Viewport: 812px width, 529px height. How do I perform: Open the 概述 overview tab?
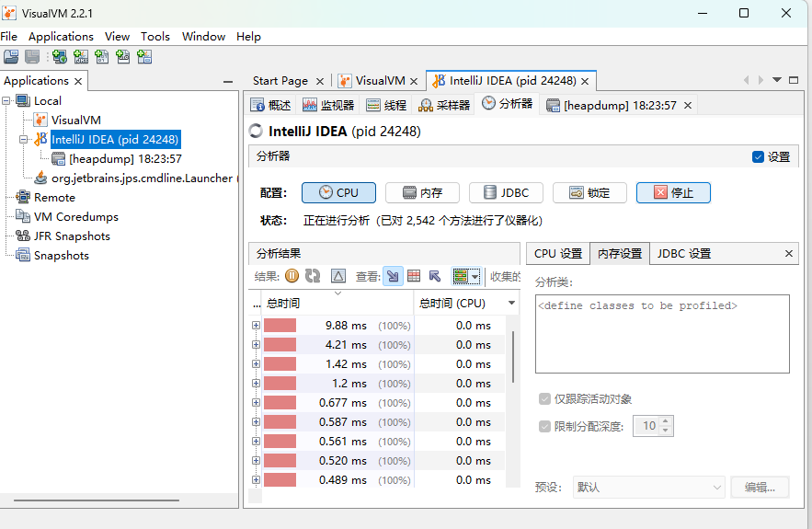[271, 105]
